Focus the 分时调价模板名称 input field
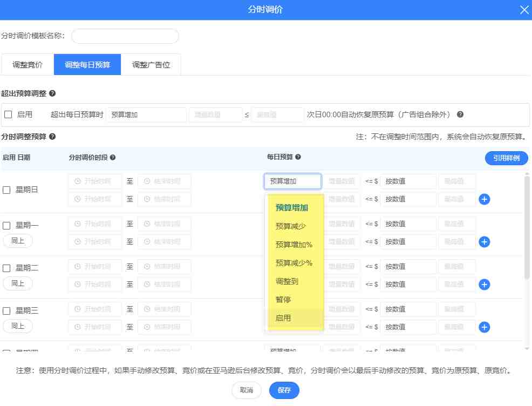This screenshot has width=532, height=406. (x=125, y=36)
